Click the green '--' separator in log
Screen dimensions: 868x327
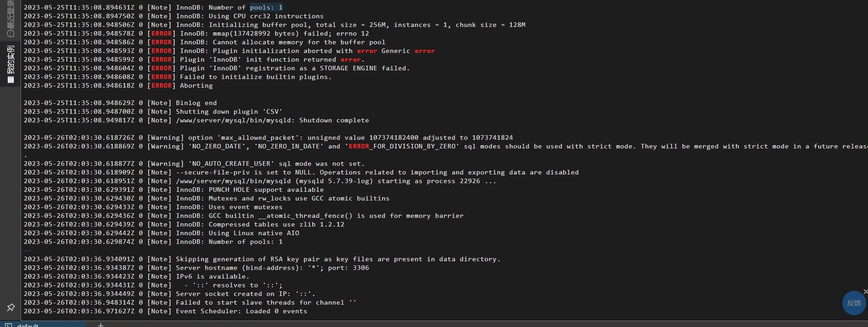pyautogui.click(x=27, y=250)
